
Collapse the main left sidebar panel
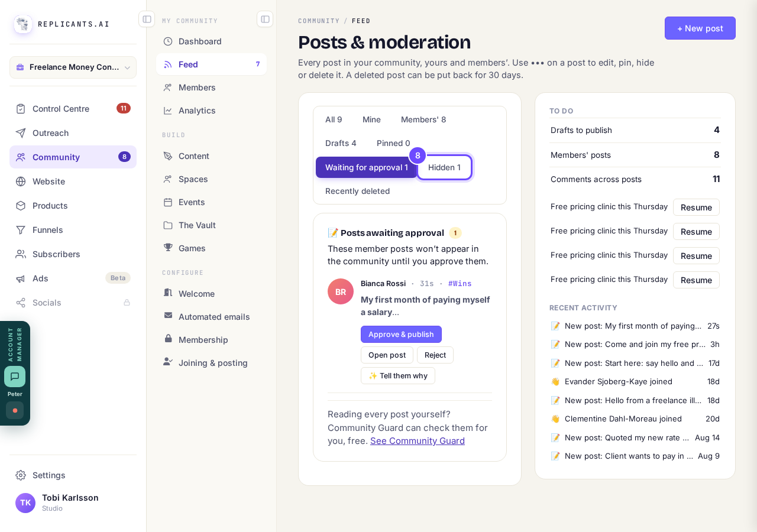(x=147, y=19)
